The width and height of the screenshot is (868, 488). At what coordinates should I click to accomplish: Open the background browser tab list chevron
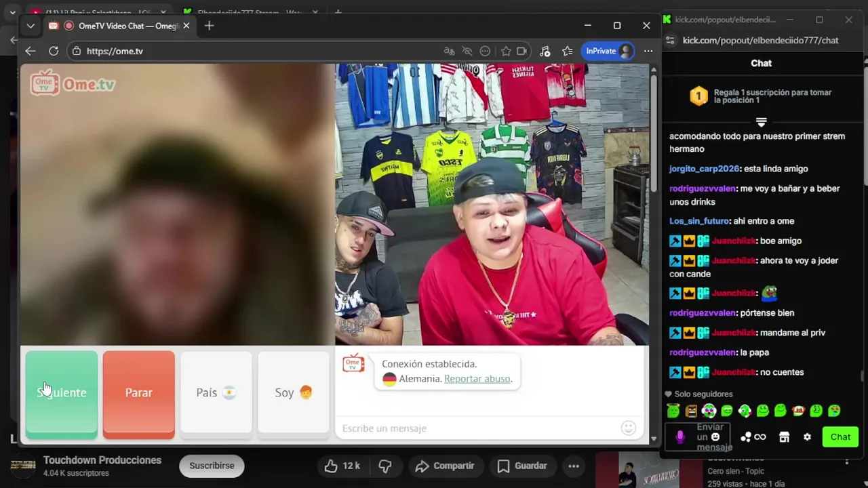click(12, 12)
